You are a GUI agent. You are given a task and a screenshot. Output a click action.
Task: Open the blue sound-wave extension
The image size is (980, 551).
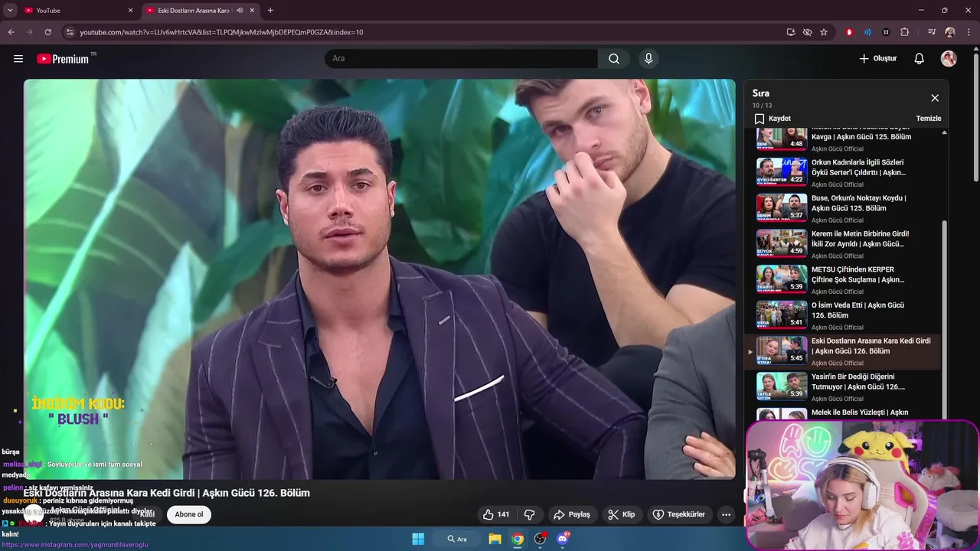(x=867, y=32)
